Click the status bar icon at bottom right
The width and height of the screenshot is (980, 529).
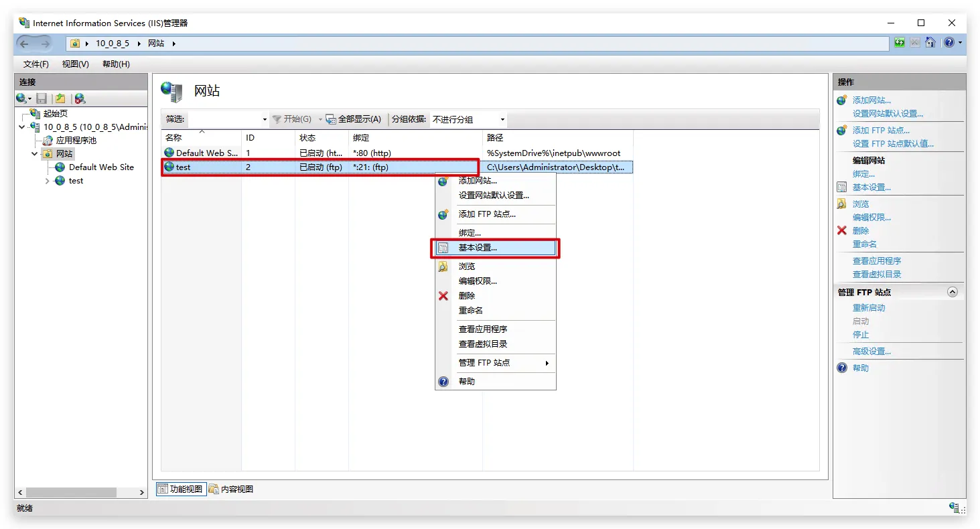954,508
